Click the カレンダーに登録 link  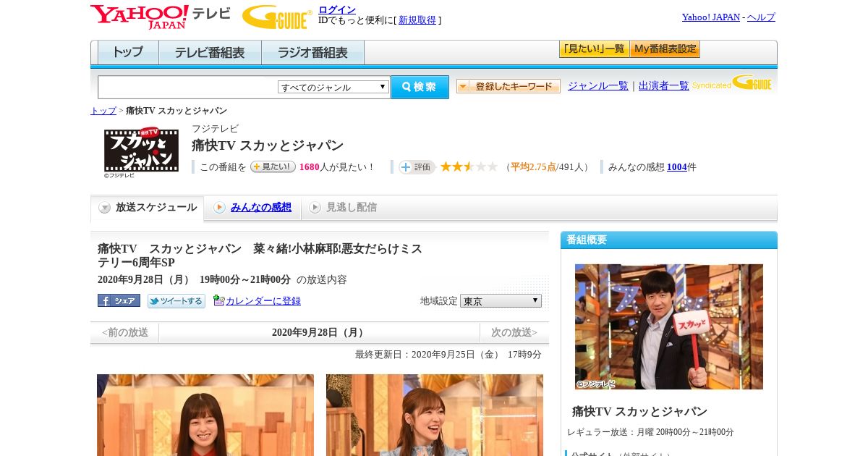[263, 301]
